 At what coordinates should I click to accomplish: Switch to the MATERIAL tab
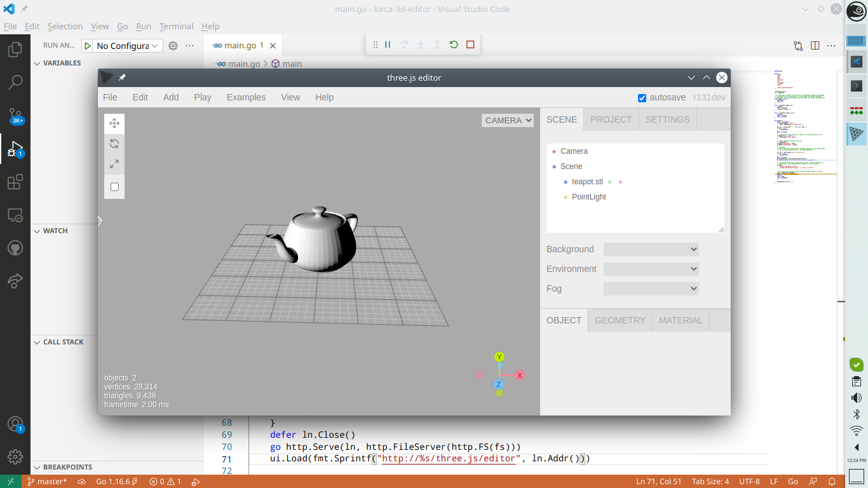click(680, 320)
